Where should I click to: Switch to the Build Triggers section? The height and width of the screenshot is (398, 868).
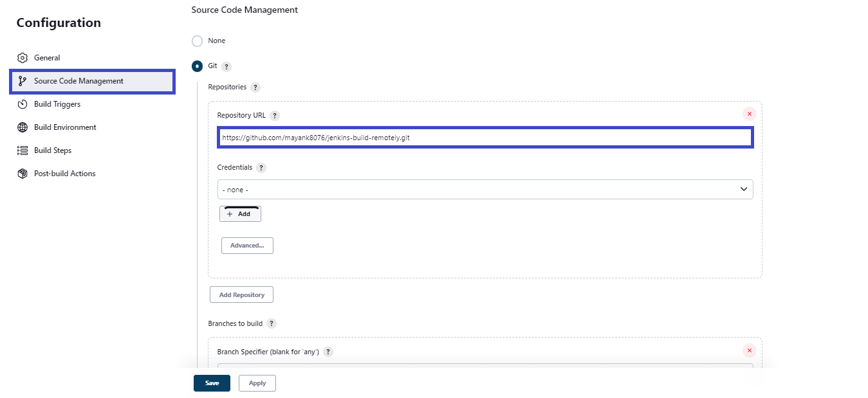point(57,104)
